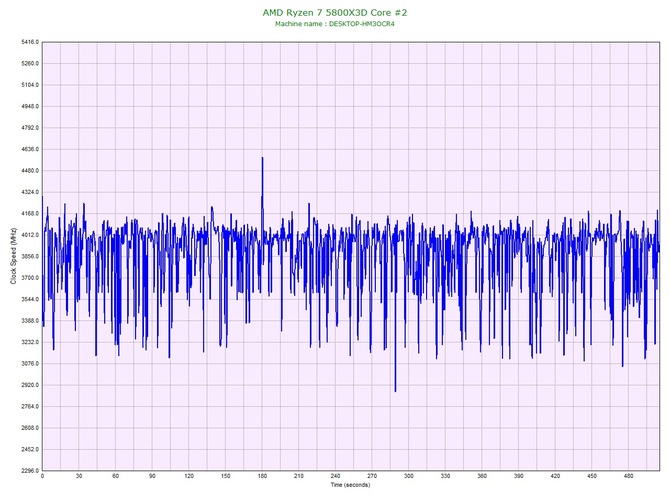This screenshot has height=502, width=670.
Task: Click the 4324.0 y-axis value
Action: [30, 192]
